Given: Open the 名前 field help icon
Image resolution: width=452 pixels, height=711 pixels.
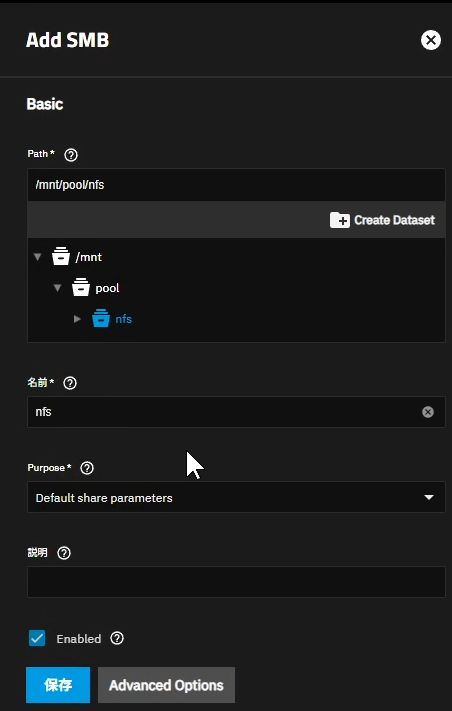Looking at the screenshot, I should tap(70, 383).
